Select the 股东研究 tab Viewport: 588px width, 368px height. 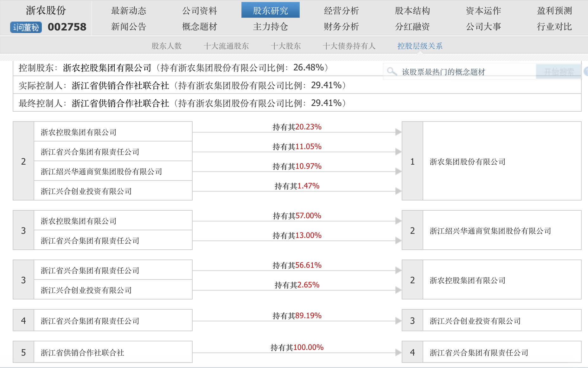pyautogui.click(x=270, y=11)
